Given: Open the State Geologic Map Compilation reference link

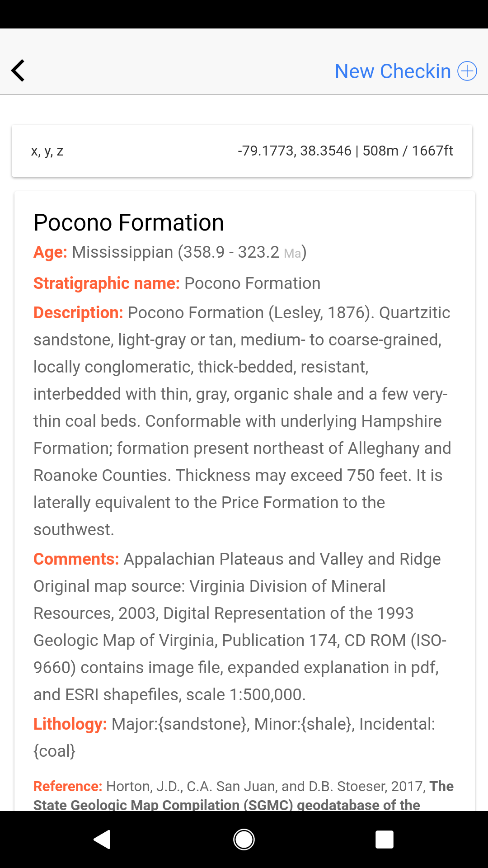Looking at the screenshot, I should click(x=244, y=796).
